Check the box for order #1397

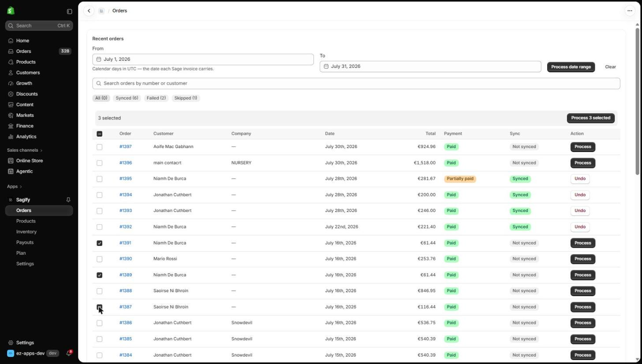[x=100, y=147]
